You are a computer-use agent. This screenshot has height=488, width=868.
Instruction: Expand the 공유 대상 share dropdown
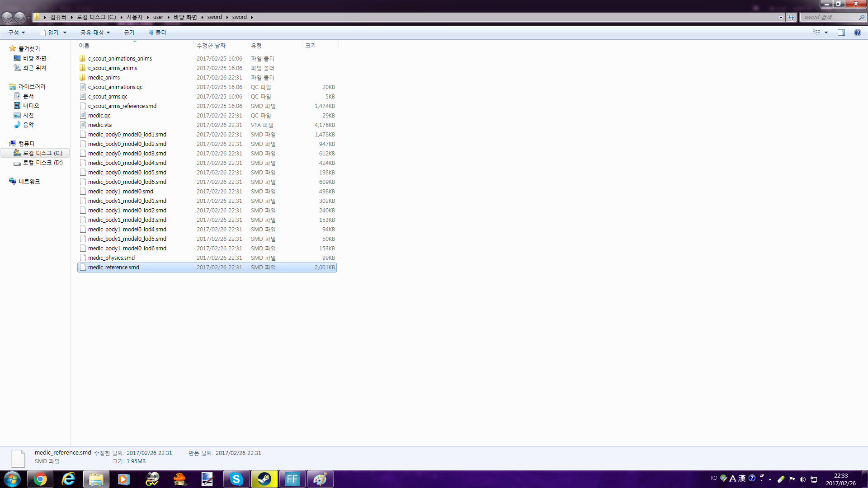[95, 33]
